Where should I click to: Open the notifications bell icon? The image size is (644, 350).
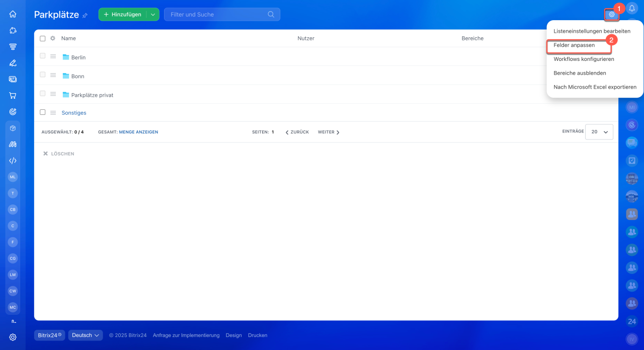[x=632, y=8]
